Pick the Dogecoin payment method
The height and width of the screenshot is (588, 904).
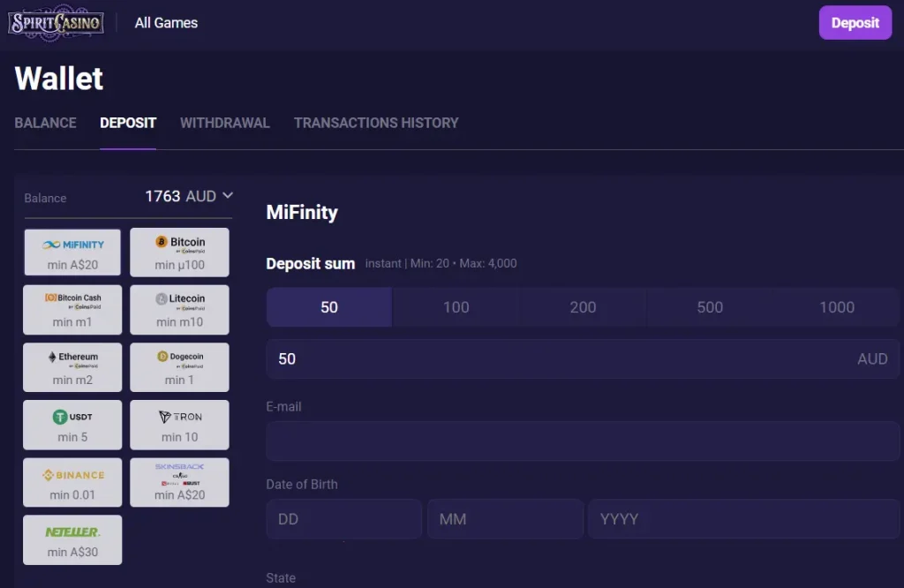tap(179, 367)
